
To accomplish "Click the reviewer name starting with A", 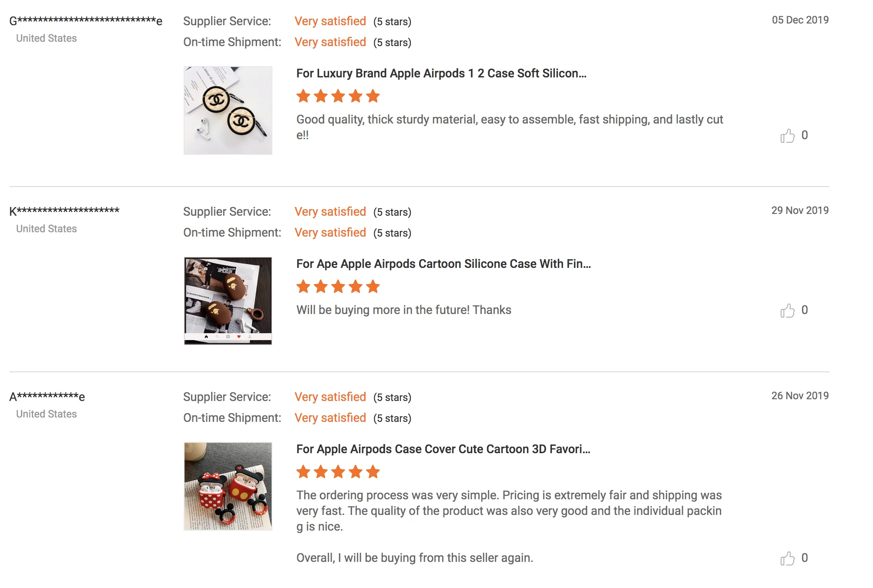I will pos(47,397).
